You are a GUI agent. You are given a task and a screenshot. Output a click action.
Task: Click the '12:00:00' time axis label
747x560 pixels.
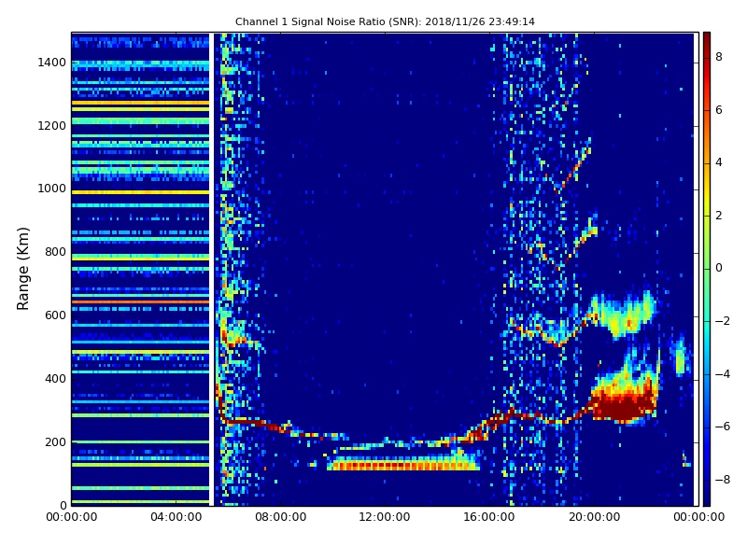(385, 517)
